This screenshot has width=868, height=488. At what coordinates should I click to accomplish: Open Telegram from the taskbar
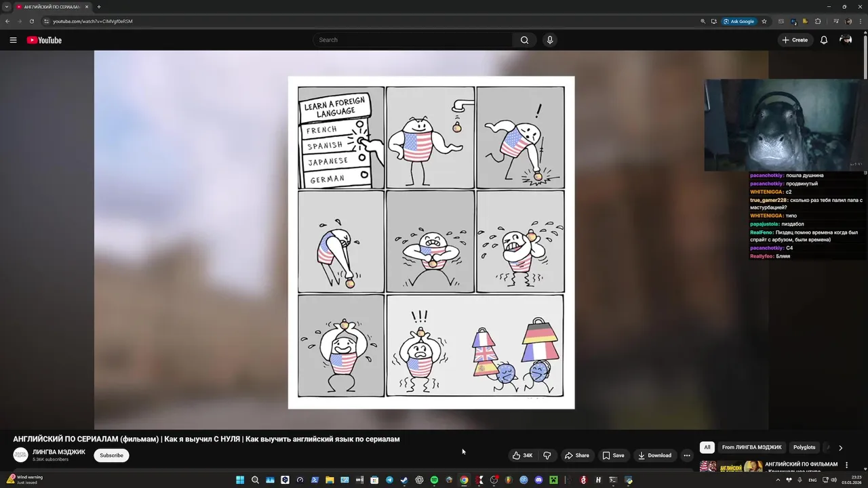(389, 480)
